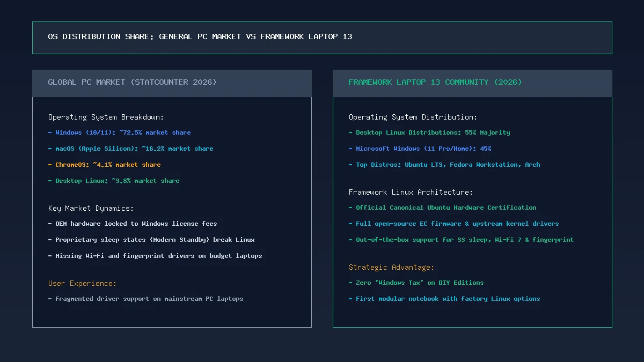Click the 'macOS (Apple Silicon): ~16.2%' line
Screen dimensions: 644x362
[x=130, y=149]
